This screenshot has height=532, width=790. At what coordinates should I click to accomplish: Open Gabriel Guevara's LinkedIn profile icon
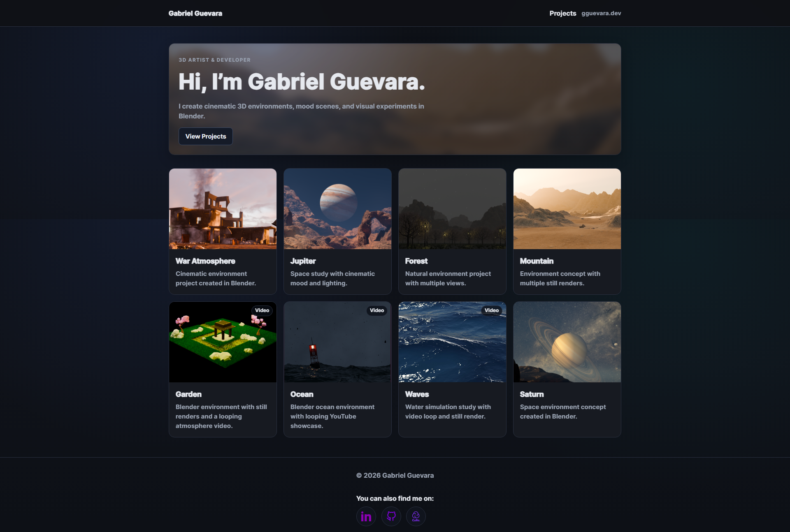pos(366,516)
